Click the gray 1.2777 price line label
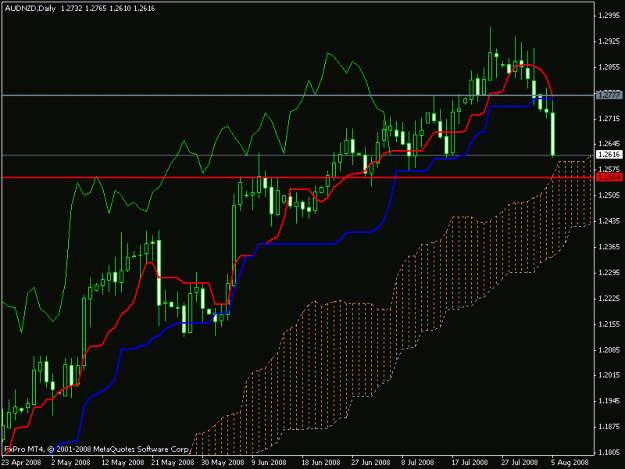Screen dimensions: 625x469 tap(609, 95)
